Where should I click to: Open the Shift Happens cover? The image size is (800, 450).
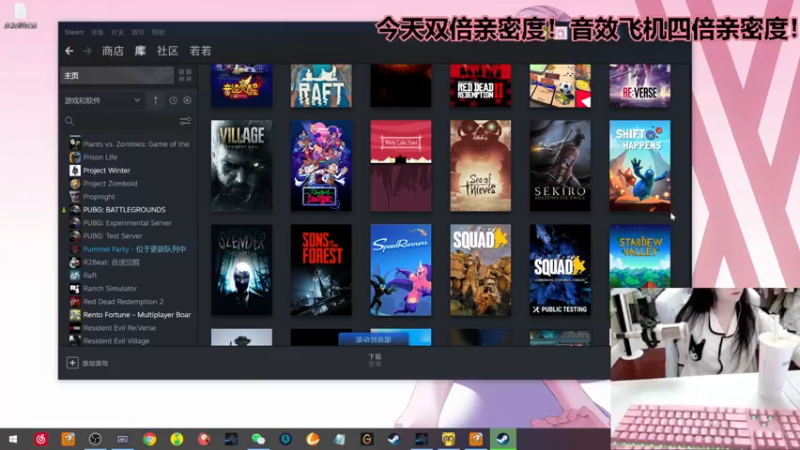coord(640,166)
